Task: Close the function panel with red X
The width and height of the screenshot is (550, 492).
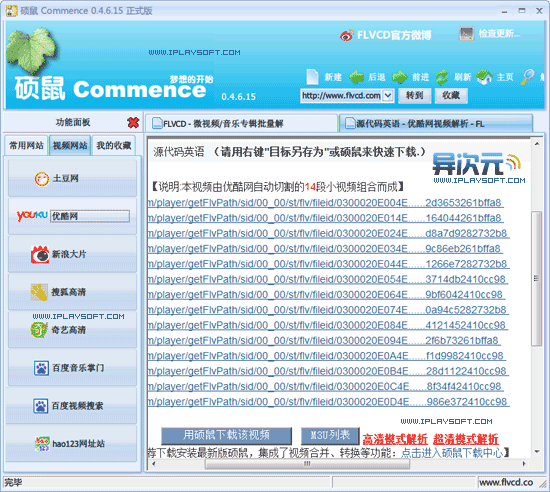Action: [x=133, y=122]
